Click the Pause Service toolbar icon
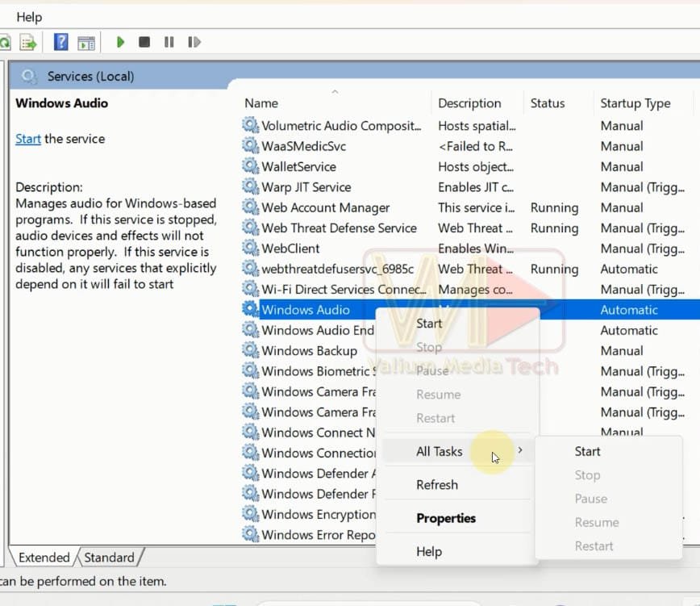The image size is (700, 606). [x=169, y=43]
